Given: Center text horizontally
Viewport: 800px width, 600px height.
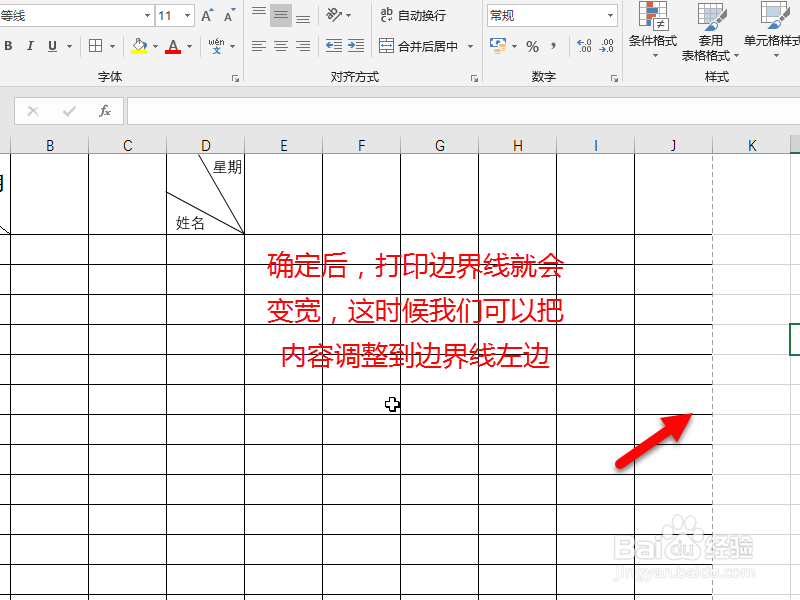Looking at the screenshot, I should pyautogui.click(x=281, y=46).
